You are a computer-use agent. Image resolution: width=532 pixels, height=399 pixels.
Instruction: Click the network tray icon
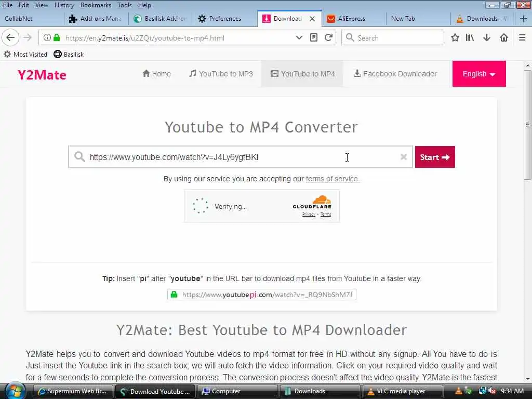(482, 391)
